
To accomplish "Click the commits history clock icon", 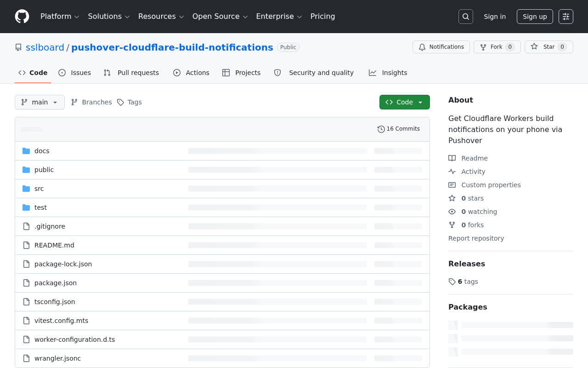I will (381, 129).
